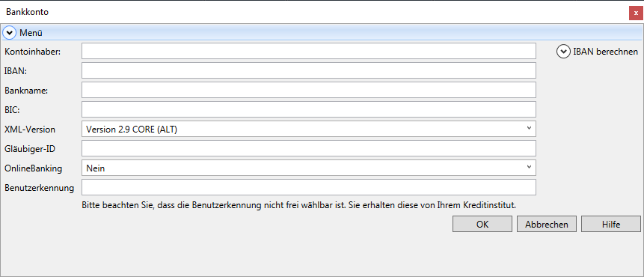Expand the Menü chevron icon
The image size is (644, 277).
coord(10,33)
